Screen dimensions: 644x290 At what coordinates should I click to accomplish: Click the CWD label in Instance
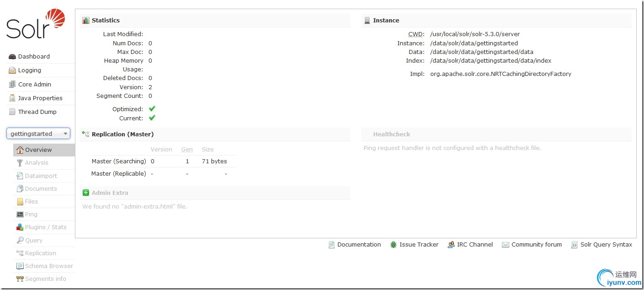416,34
